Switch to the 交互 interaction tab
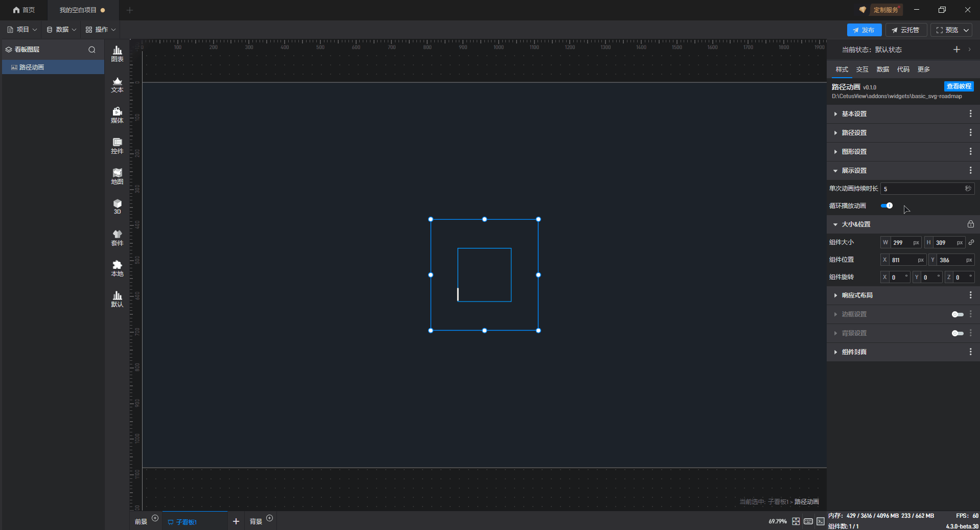The height and width of the screenshot is (530, 980). coord(862,70)
